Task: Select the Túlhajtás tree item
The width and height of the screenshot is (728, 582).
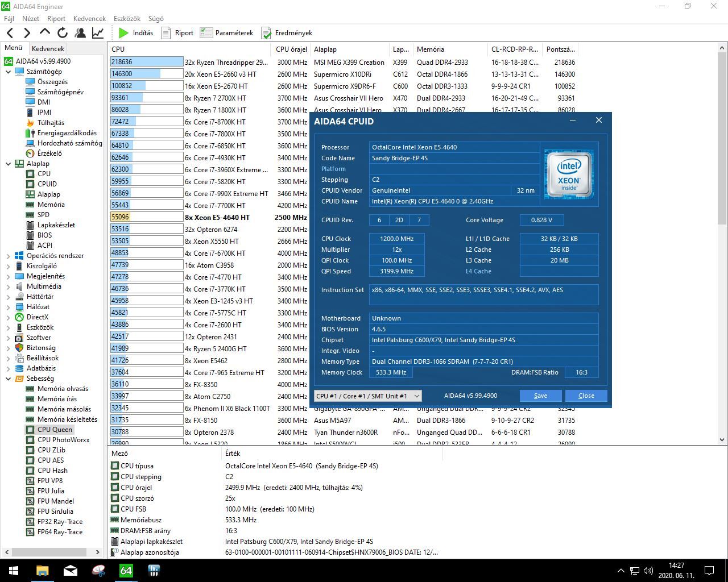Action: pyautogui.click(x=51, y=123)
